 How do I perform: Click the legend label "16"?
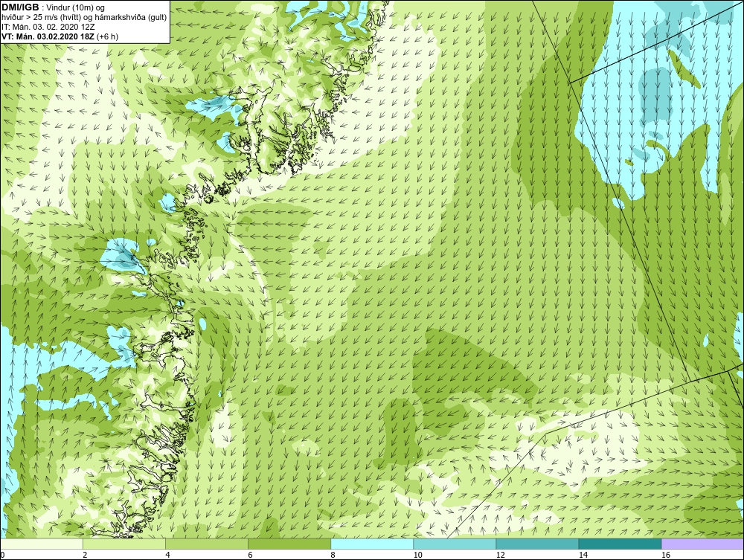coord(666,555)
